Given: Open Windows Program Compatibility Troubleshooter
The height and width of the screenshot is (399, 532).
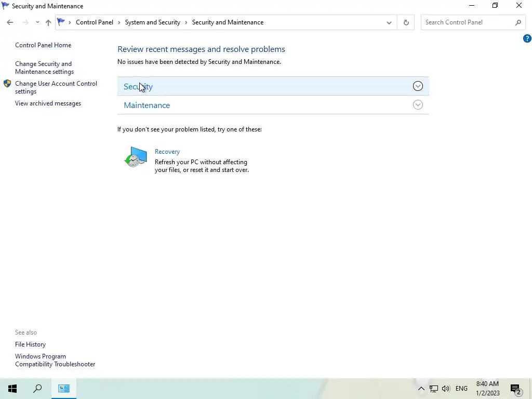Looking at the screenshot, I should tap(55, 361).
